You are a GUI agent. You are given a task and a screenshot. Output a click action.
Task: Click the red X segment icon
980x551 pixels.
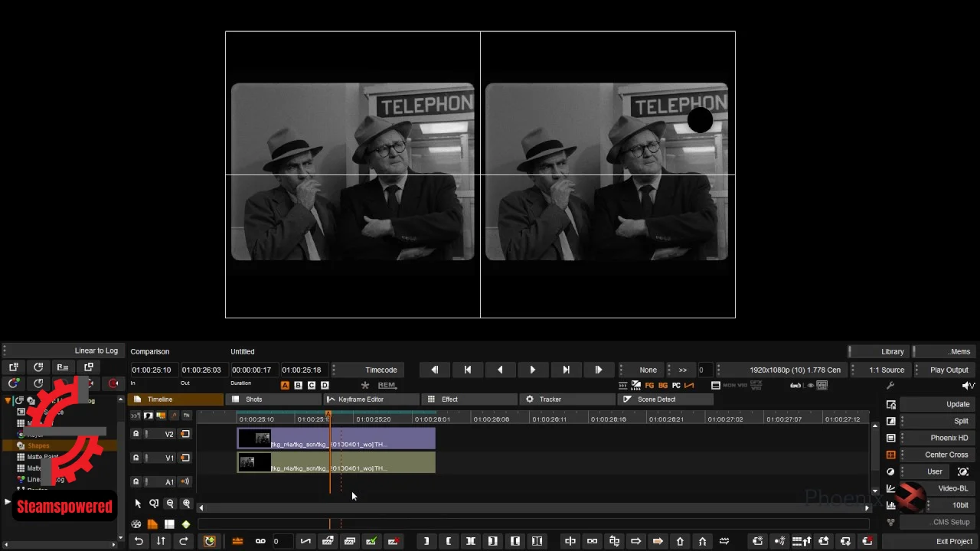tap(393, 541)
